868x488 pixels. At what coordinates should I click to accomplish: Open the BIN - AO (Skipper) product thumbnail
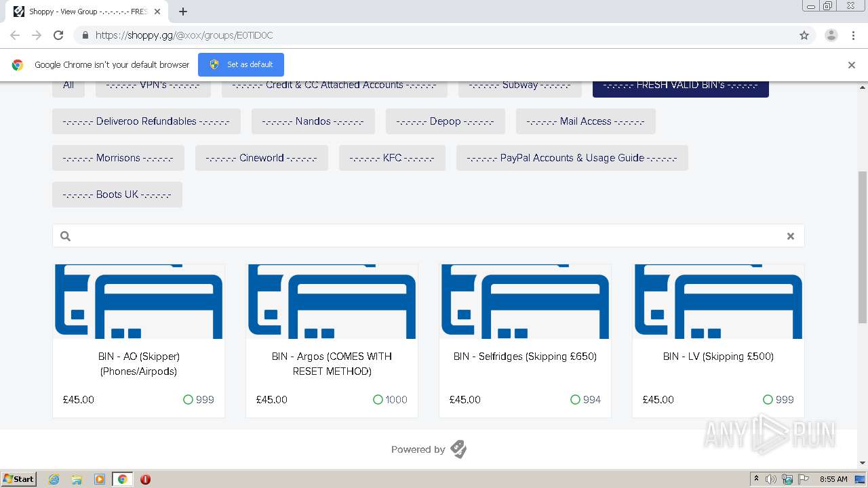pos(139,302)
